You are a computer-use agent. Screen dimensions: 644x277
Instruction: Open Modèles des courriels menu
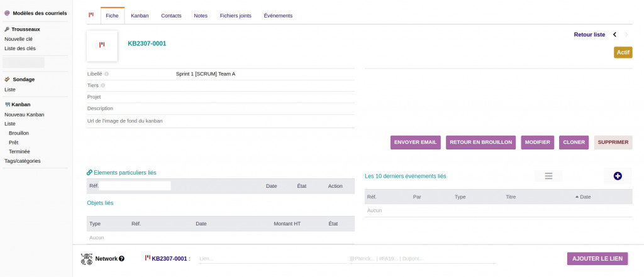pyautogui.click(x=40, y=13)
